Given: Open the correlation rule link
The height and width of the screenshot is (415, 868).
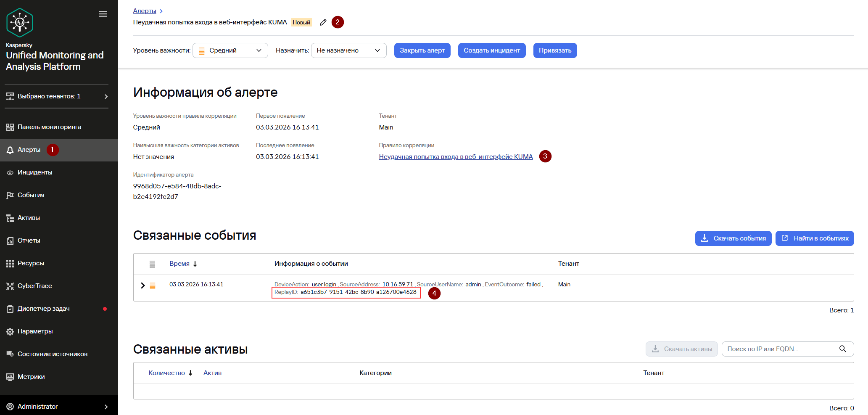Looking at the screenshot, I should 456,157.
